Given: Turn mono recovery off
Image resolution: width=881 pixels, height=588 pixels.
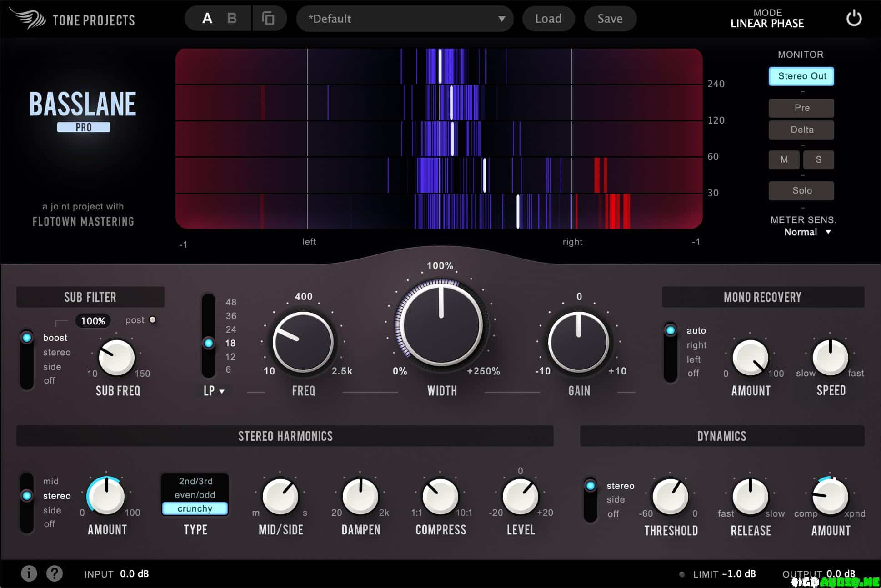Looking at the screenshot, I should pos(693,373).
